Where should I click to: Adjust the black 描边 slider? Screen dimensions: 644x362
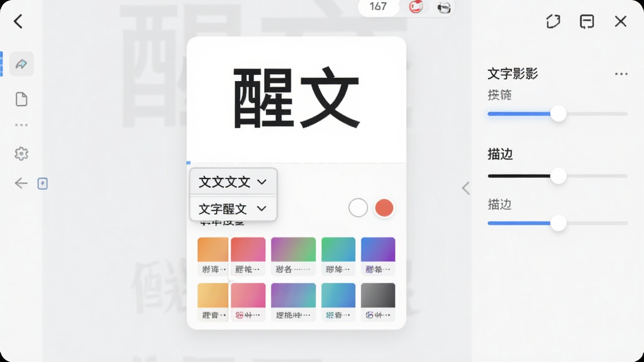coord(558,176)
